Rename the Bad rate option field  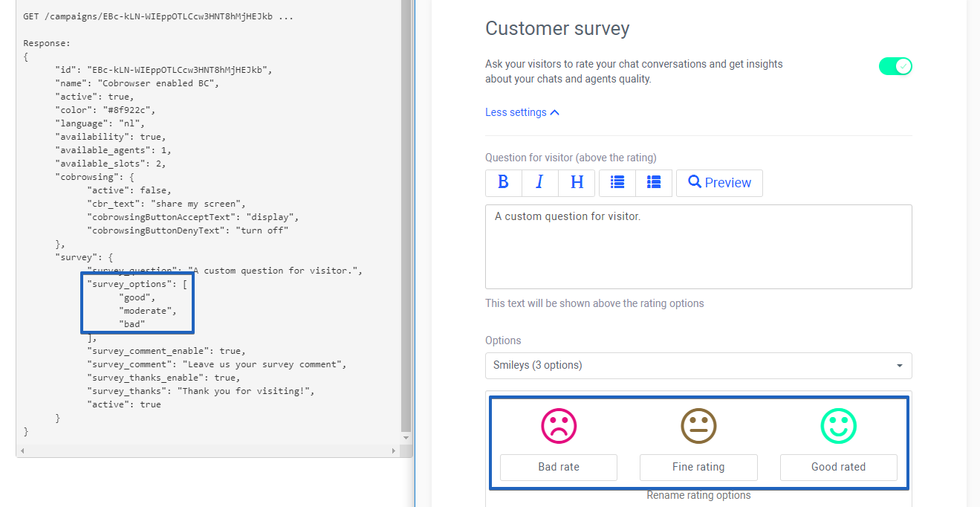tap(559, 468)
